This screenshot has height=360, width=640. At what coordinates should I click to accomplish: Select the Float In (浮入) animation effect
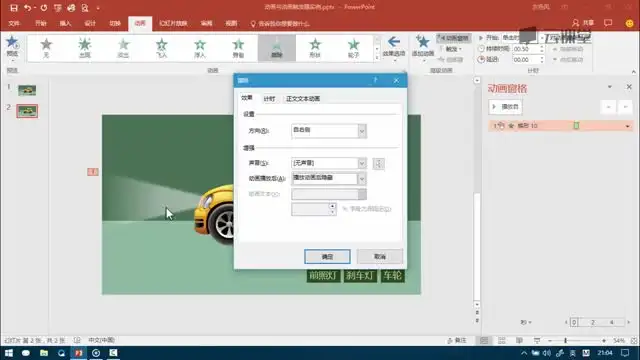pyautogui.click(x=200, y=47)
